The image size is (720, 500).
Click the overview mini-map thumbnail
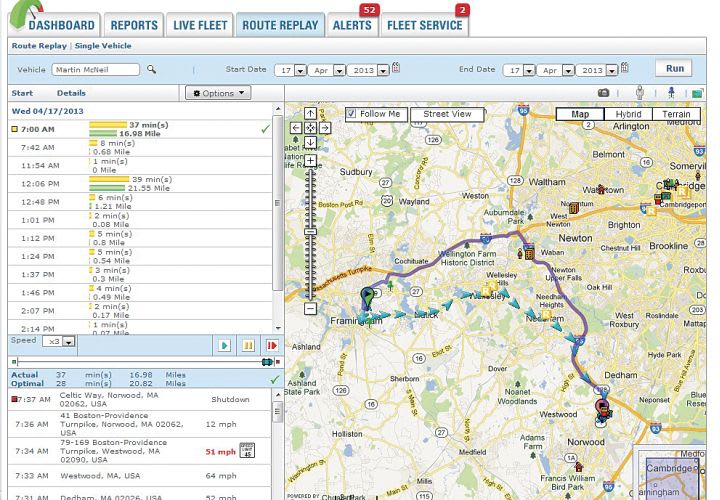tap(670, 472)
